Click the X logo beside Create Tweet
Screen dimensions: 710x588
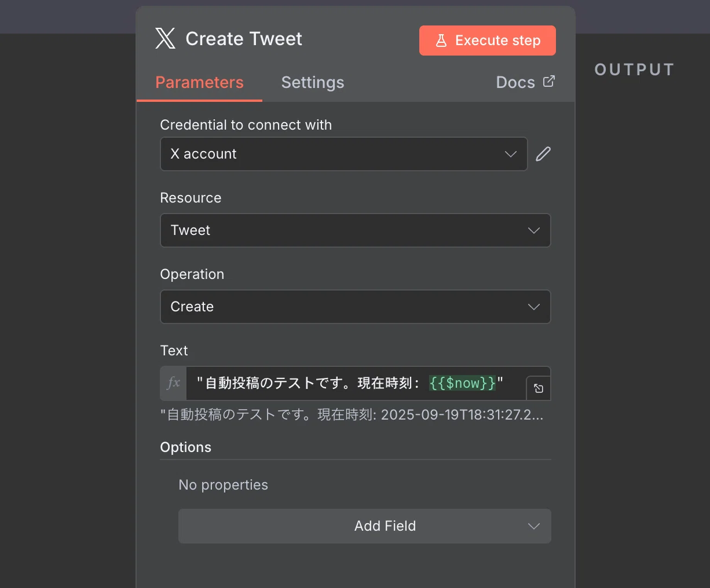click(x=165, y=39)
